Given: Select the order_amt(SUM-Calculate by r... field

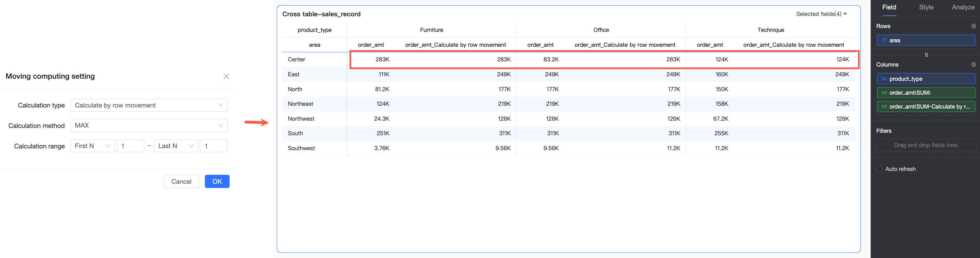Looking at the screenshot, I should pos(926,107).
